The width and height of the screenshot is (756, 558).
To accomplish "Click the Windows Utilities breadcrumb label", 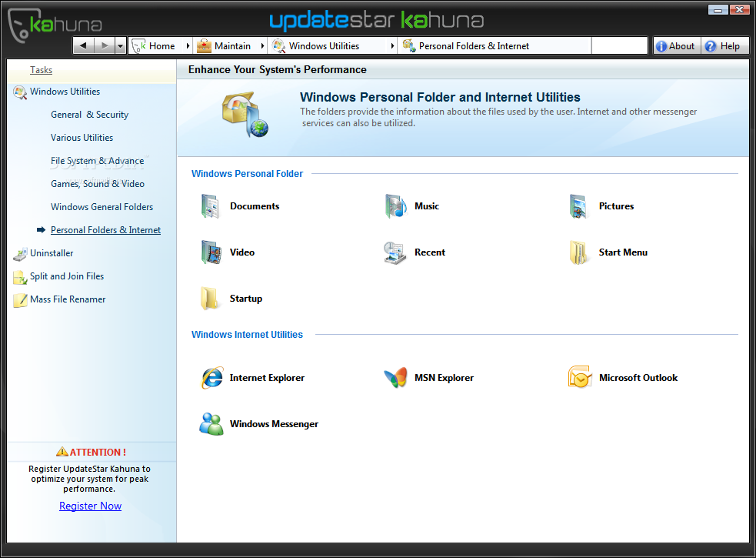I will click(x=324, y=46).
